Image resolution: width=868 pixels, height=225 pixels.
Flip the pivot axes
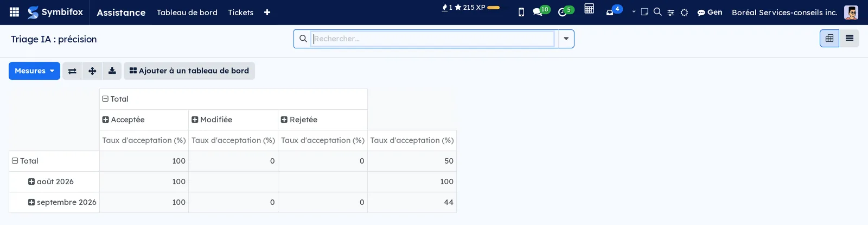(72, 71)
